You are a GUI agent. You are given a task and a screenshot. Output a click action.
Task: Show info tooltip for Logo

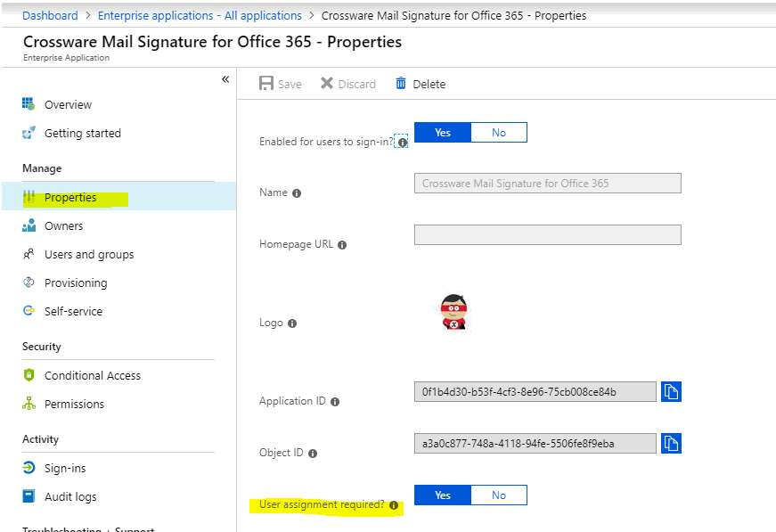[x=292, y=323]
